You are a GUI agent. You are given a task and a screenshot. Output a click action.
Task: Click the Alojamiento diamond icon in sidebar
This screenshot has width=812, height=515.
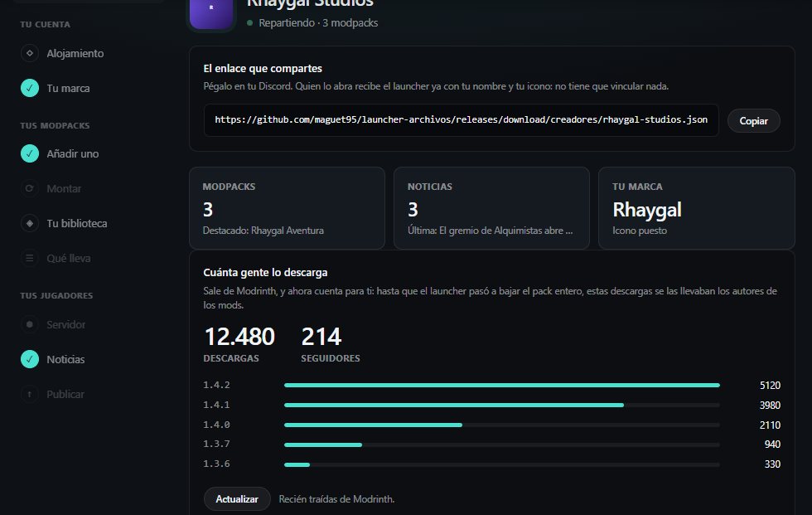click(30, 53)
